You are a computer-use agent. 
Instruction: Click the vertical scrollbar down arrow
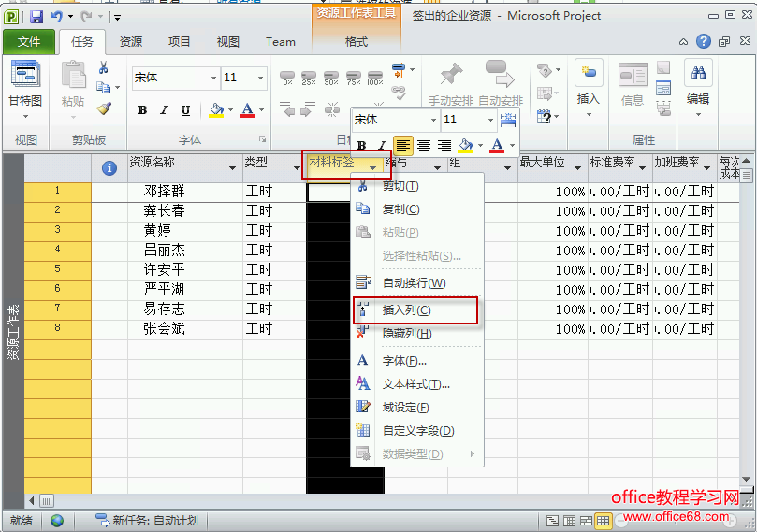746,479
